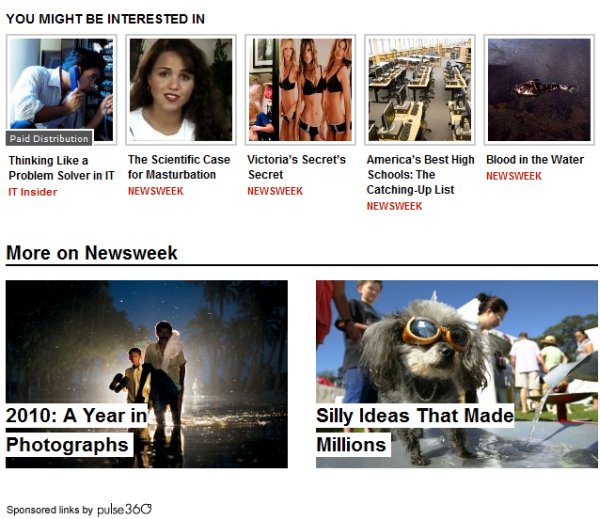This screenshot has height=519, width=600.
Task: Open '2010: A Year in Photographs' feature
Action: point(77,430)
